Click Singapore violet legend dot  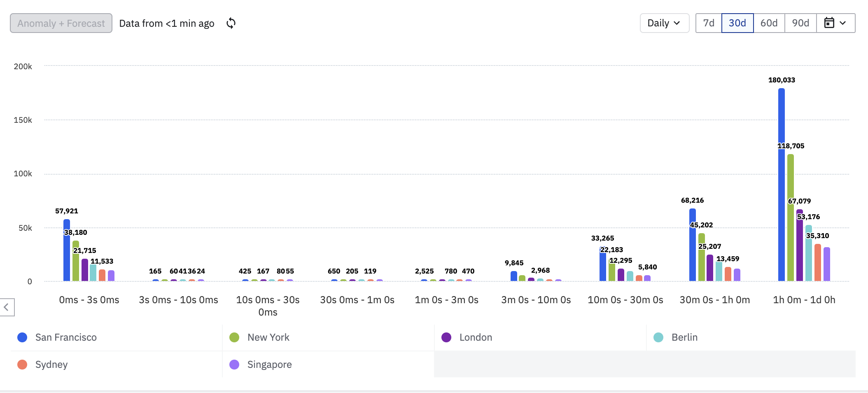coord(234,365)
